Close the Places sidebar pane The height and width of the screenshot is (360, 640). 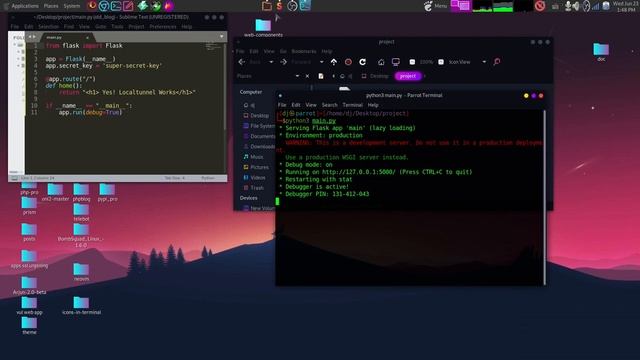(307, 76)
